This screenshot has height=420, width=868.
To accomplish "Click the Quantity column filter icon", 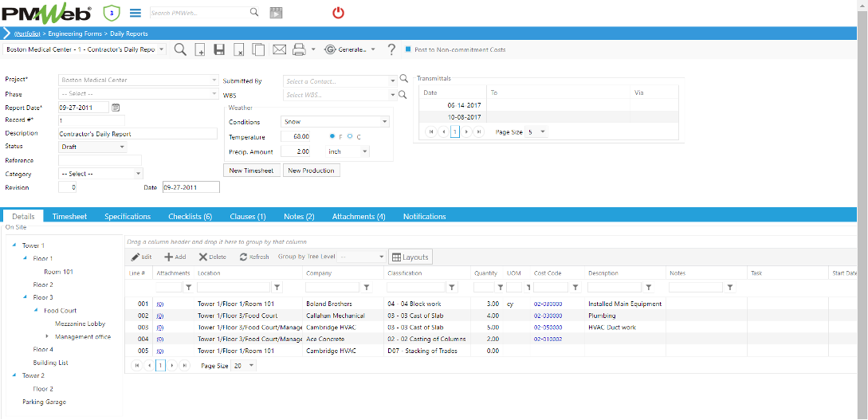I will pyautogui.click(x=500, y=287).
